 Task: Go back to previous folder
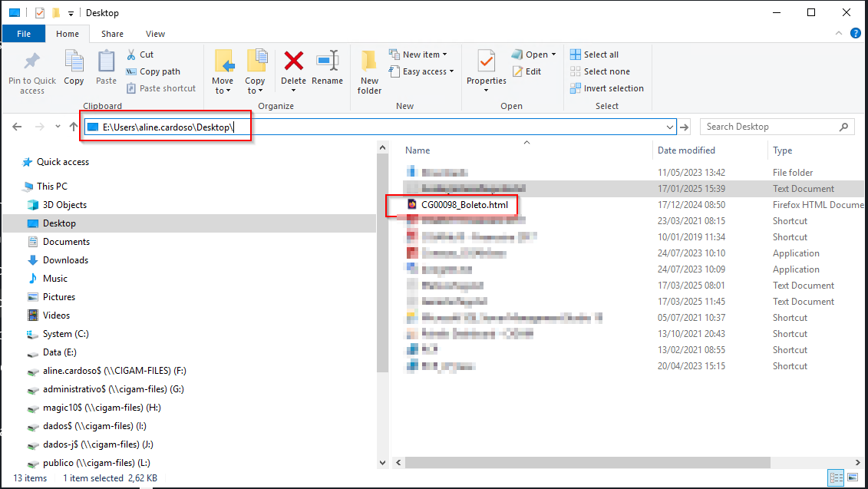17,127
